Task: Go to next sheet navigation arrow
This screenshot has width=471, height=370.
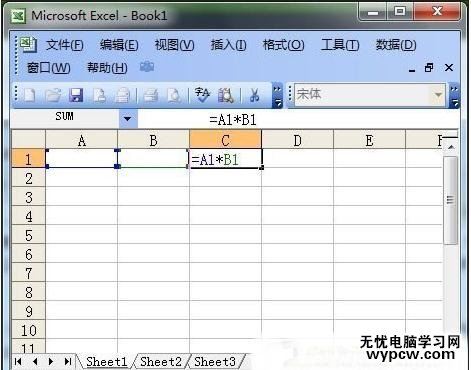Action: point(51,361)
